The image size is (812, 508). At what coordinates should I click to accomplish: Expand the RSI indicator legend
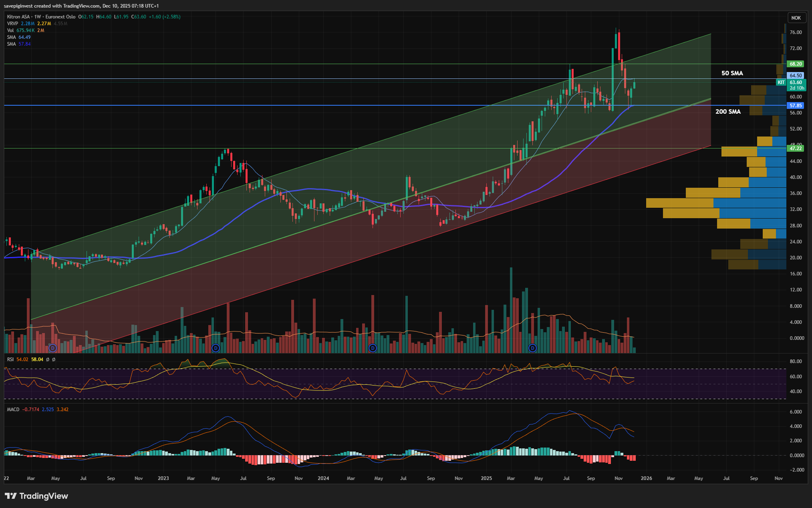[10, 359]
